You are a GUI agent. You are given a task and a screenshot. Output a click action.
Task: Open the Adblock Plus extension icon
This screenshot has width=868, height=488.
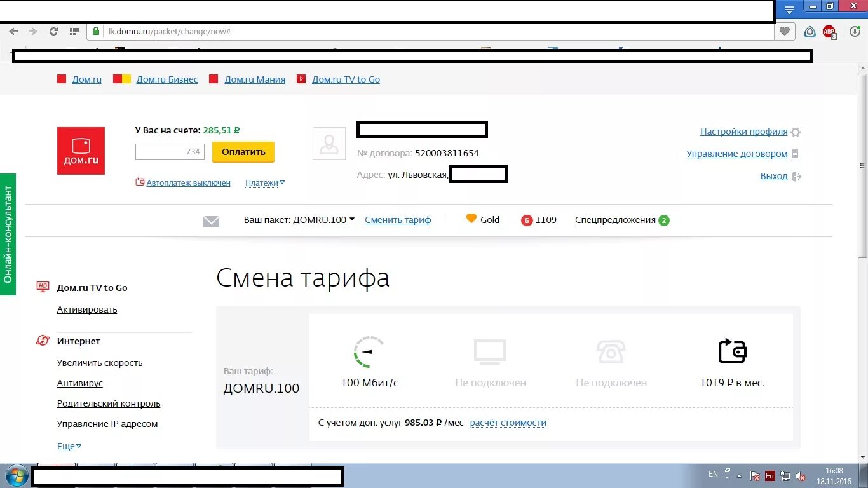829,31
